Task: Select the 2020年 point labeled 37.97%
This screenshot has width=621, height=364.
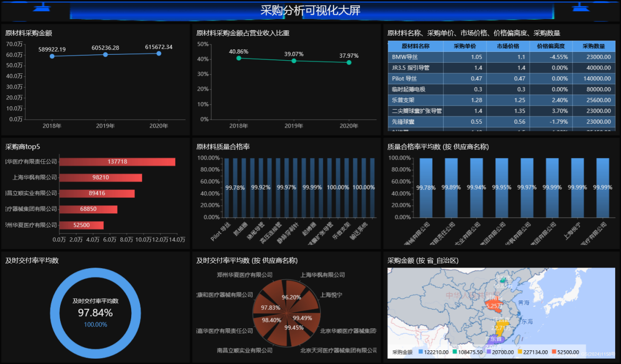Action: (349, 63)
